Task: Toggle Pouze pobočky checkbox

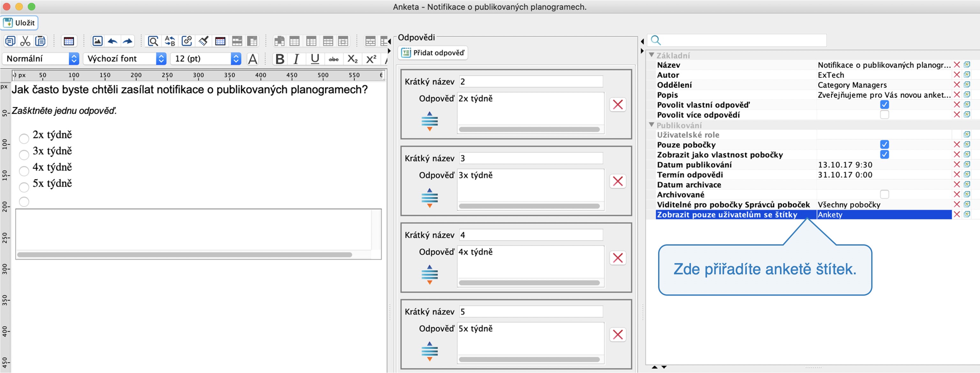Action: [885, 145]
